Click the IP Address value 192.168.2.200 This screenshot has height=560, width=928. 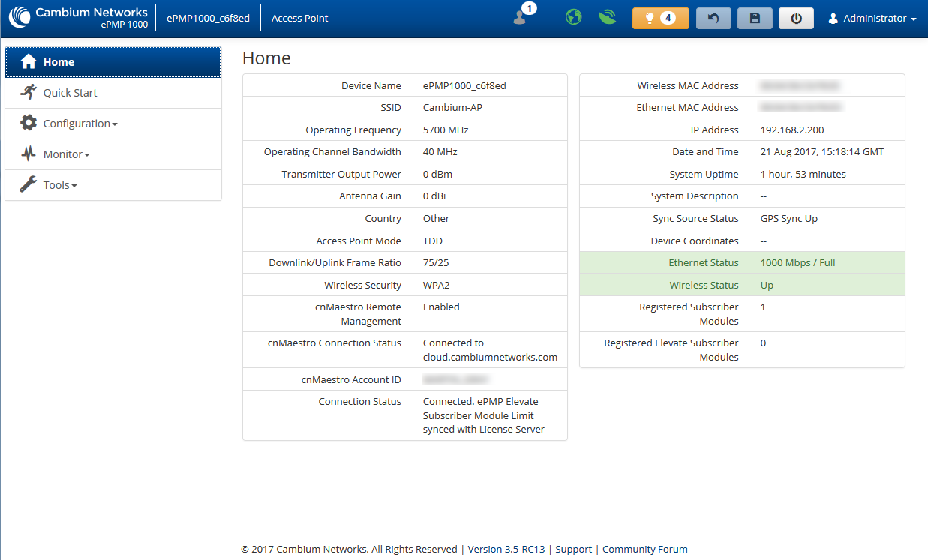coord(791,130)
